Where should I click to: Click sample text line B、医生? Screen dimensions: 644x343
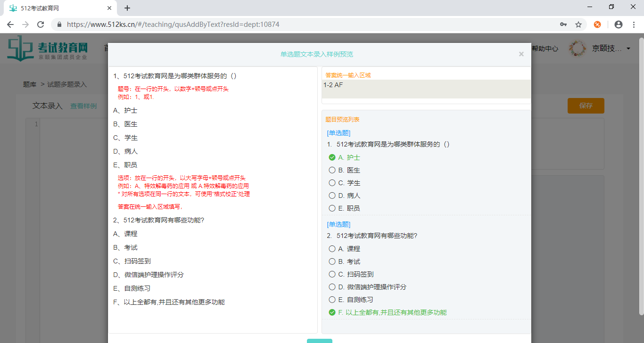pyautogui.click(x=125, y=124)
